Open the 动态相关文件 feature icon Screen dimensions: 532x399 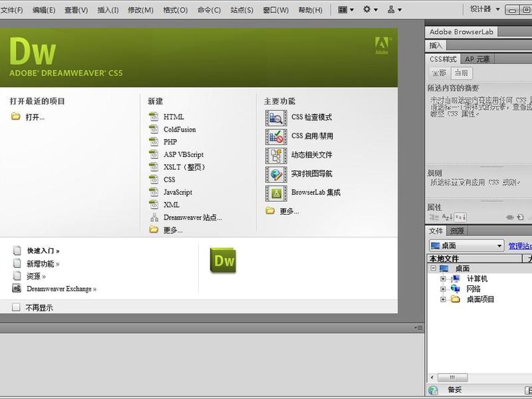click(x=276, y=156)
